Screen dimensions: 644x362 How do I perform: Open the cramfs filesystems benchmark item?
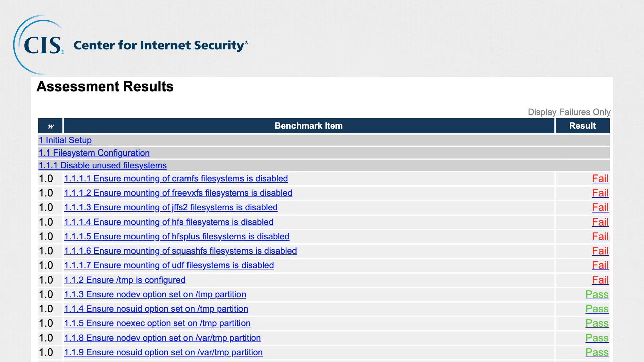pos(176,179)
